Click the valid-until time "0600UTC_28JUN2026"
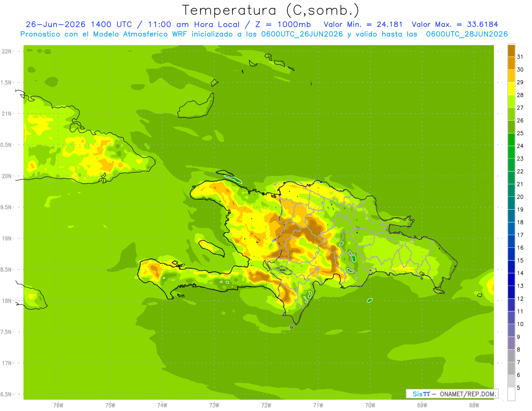The image size is (532, 411). click(x=467, y=34)
